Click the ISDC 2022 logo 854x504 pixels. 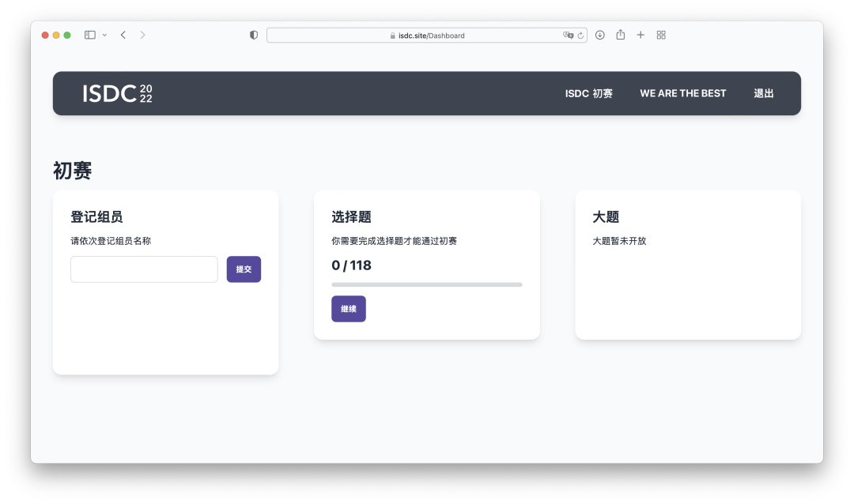(x=117, y=93)
